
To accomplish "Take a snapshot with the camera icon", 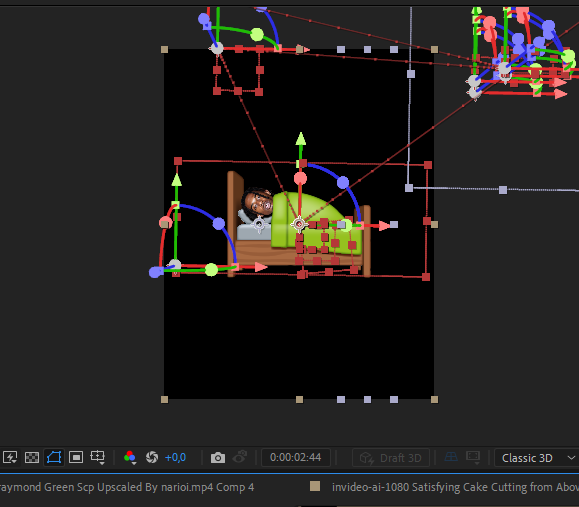I will click(x=218, y=458).
